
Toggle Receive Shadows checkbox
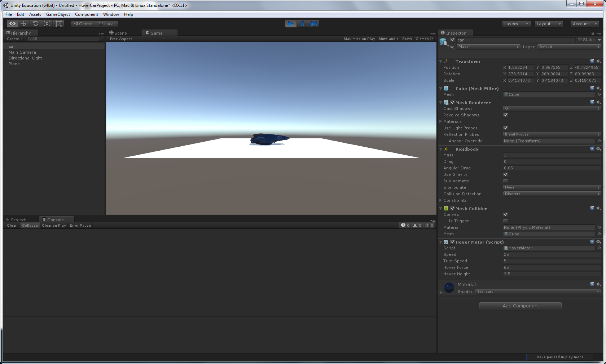pyautogui.click(x=505, y=115)
